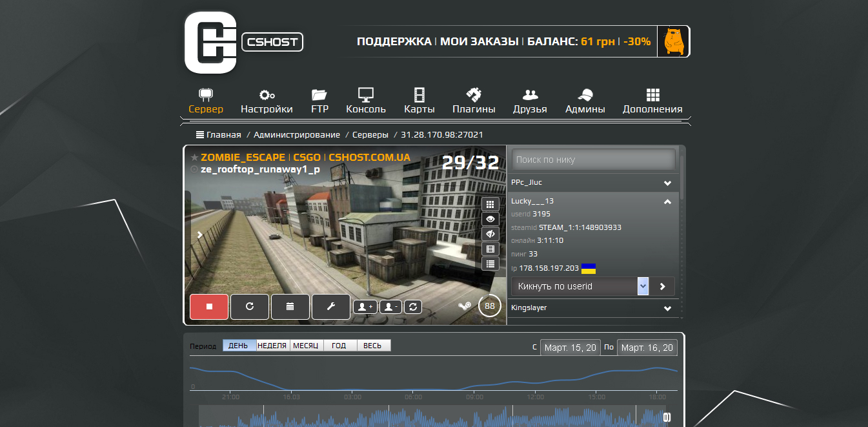The height and width of the screenshot is (427, 868).
Task: Open the Дополнения tab
Action: coord(652,101)
